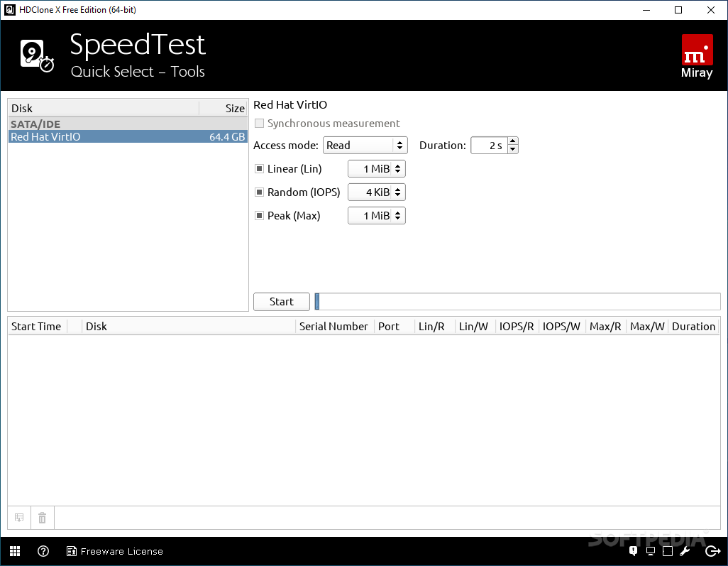Open the apps grid menu icon

(x=15, y=551)
